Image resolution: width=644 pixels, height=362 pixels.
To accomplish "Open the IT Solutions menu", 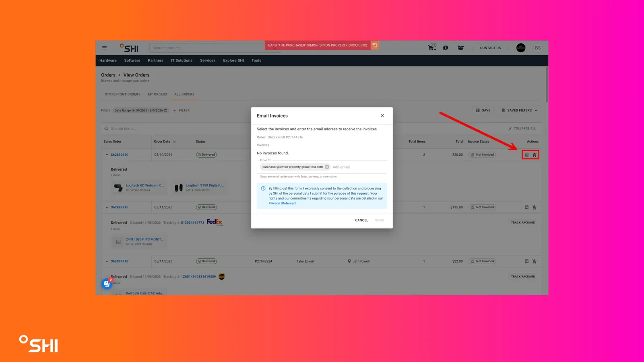I will (x=182, y=60).
